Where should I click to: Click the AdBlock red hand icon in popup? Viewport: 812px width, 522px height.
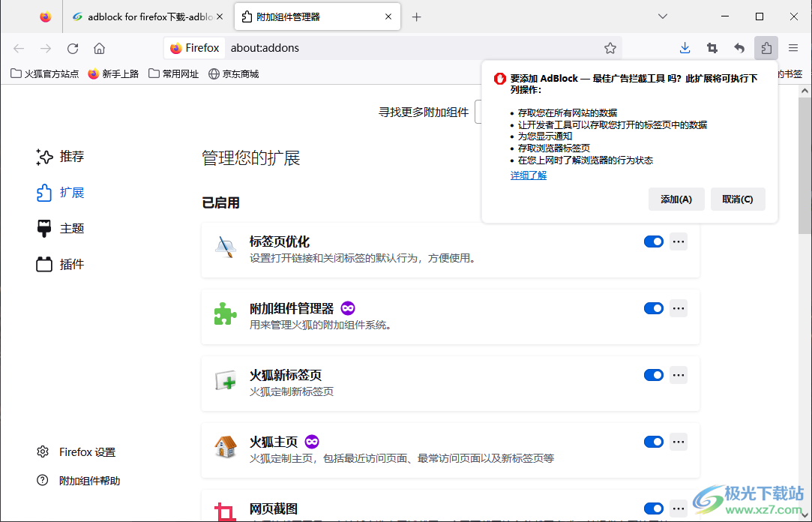point(500,78)
